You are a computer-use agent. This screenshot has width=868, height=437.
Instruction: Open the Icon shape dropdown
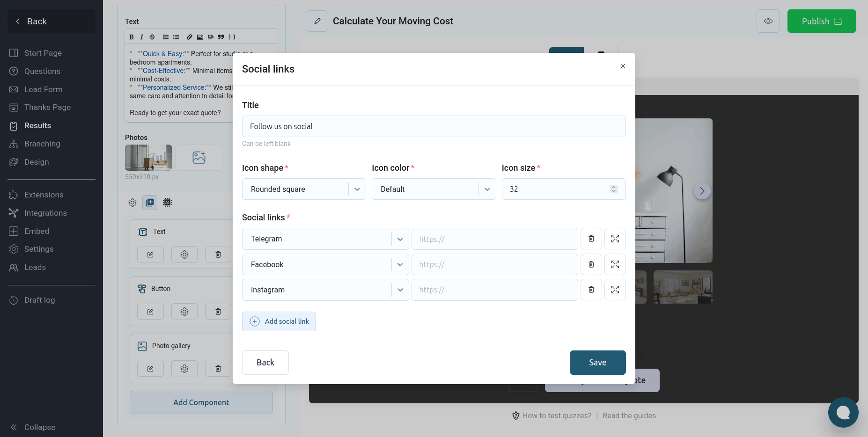point(304,189)
